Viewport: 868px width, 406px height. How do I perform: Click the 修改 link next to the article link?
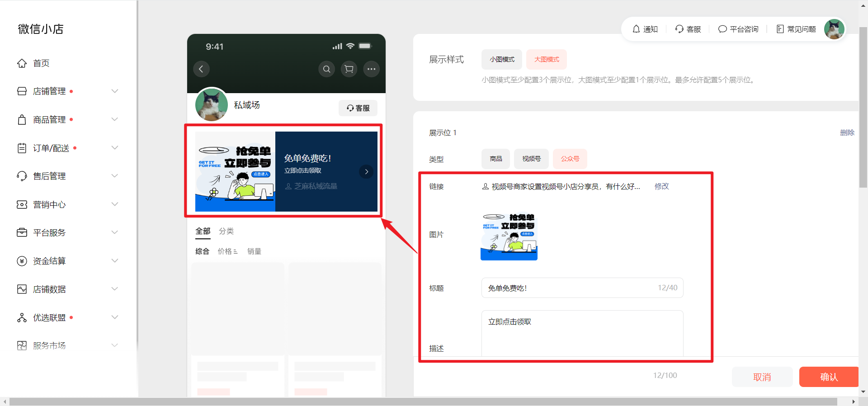[662, 186]
